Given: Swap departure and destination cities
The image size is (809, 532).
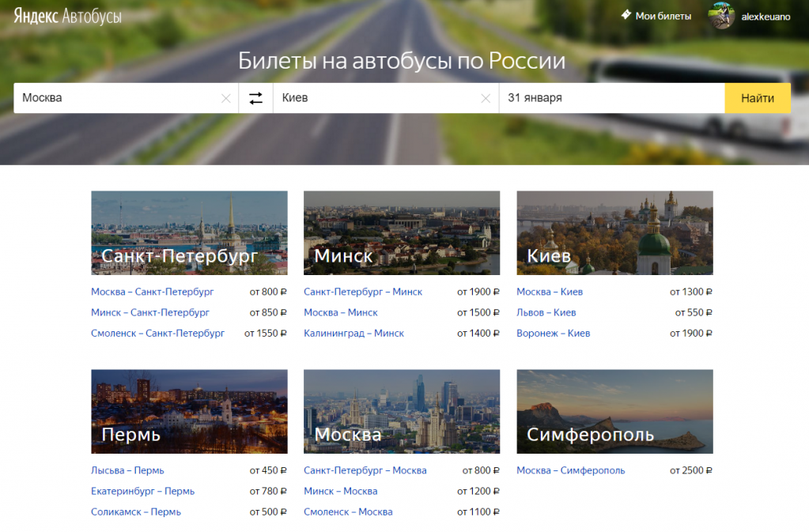Looking at the screenshot, I should tap(255, 98).
